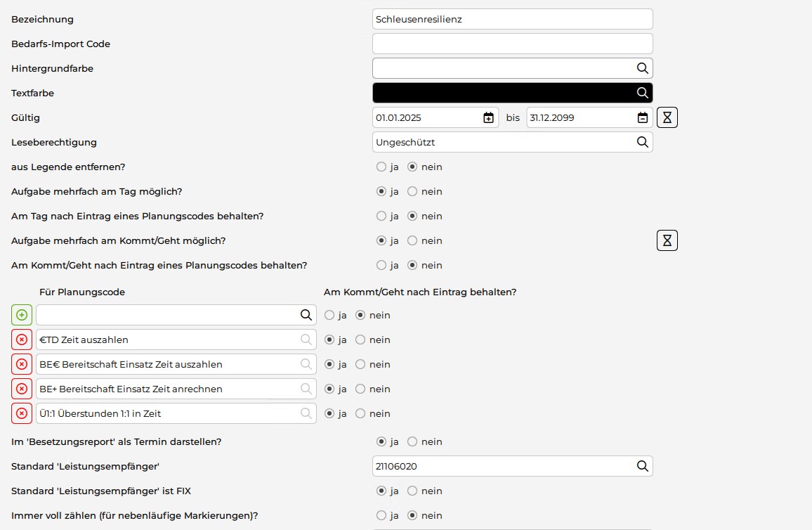Click hourglass icon beside Aufgabe mehrfach am Kommt/Geht

click(x=667, y=240)
